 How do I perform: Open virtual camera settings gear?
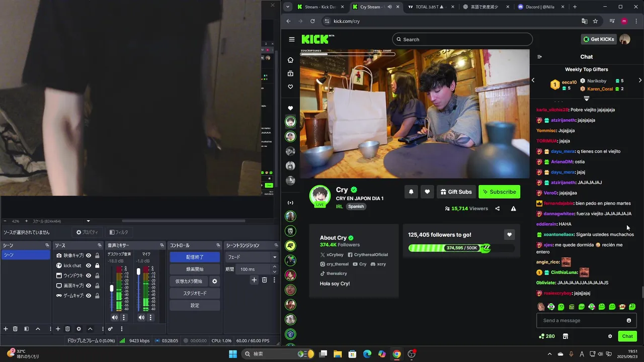[x=214, y=281]
